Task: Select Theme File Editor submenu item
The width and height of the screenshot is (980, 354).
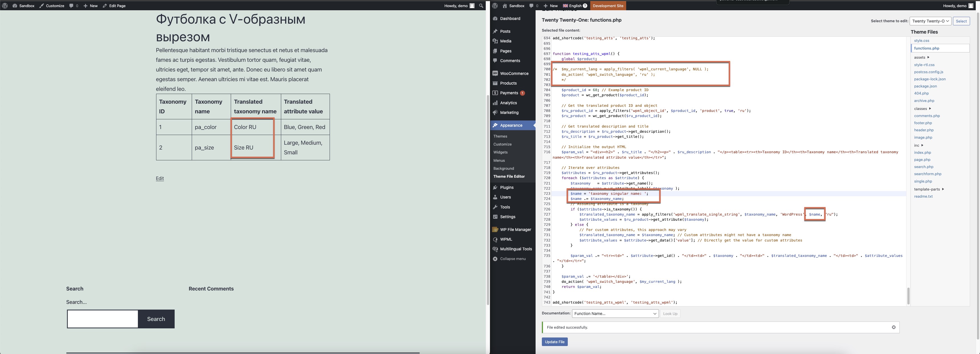Action: point(509,176)
